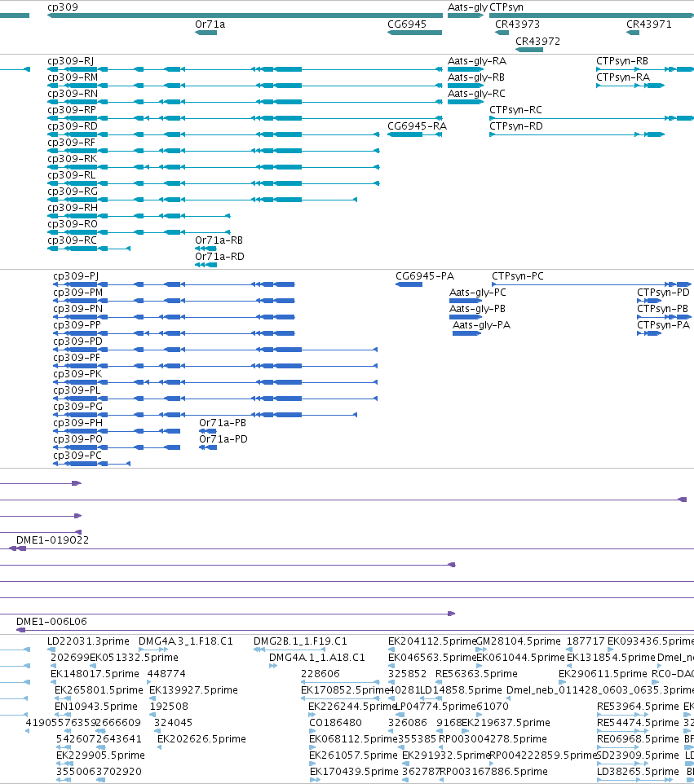The height and width of the screenshot is (784, 694).
Task: Click the CTPsyn-PD protein label
Action: [x=664, y=293]
